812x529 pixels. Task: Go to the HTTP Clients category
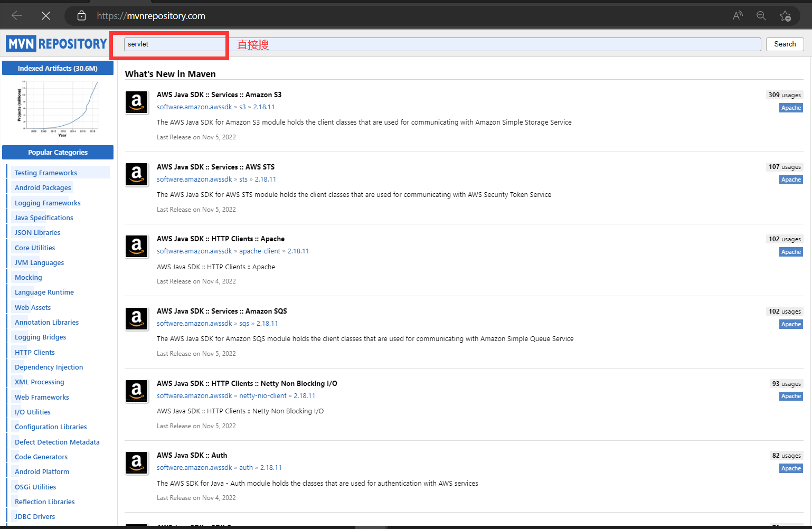click(35, 352)
